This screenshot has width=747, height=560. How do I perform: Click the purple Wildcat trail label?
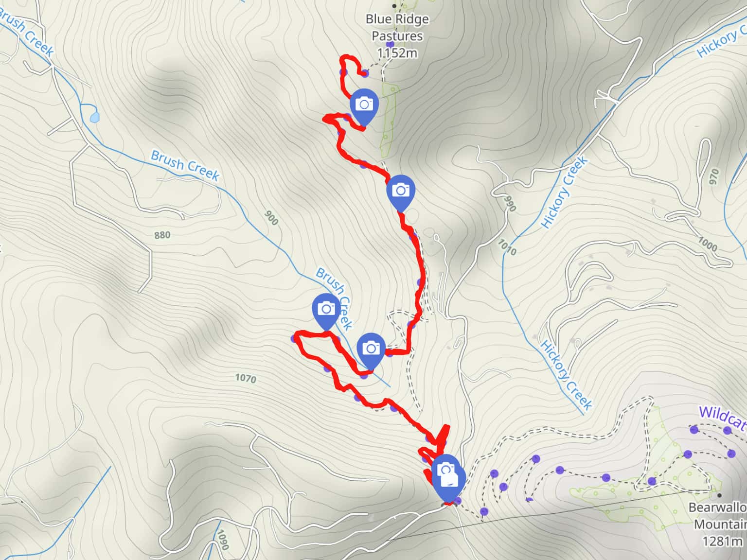click(722, 418)
